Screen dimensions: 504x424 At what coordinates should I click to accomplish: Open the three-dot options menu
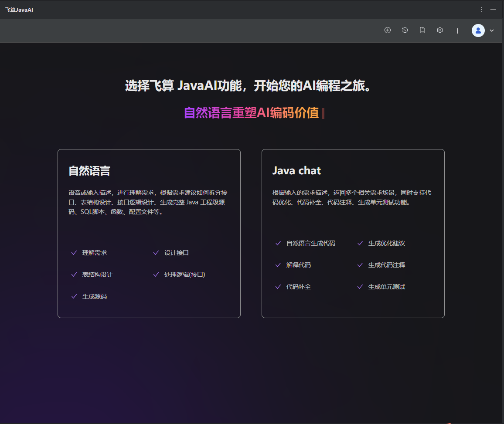pos(481,10)
